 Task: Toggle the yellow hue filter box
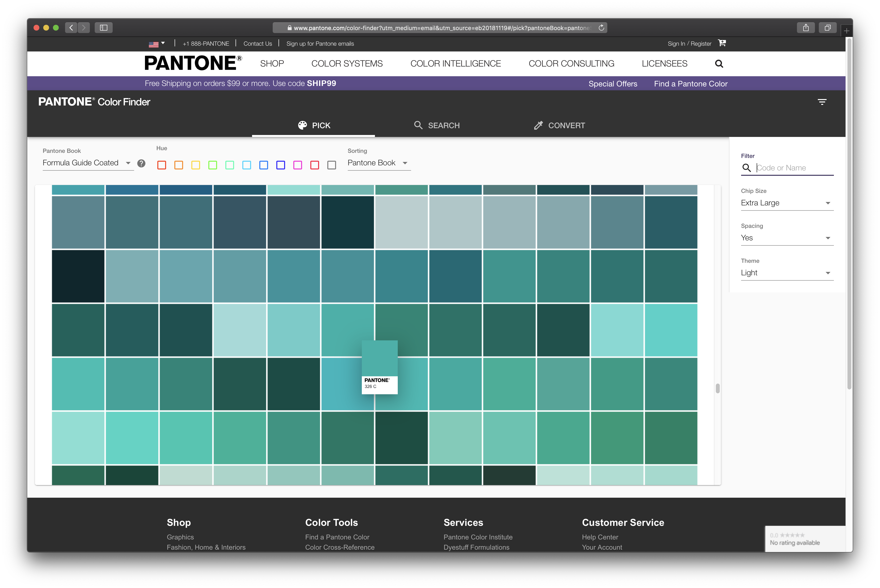pos(196,165)
